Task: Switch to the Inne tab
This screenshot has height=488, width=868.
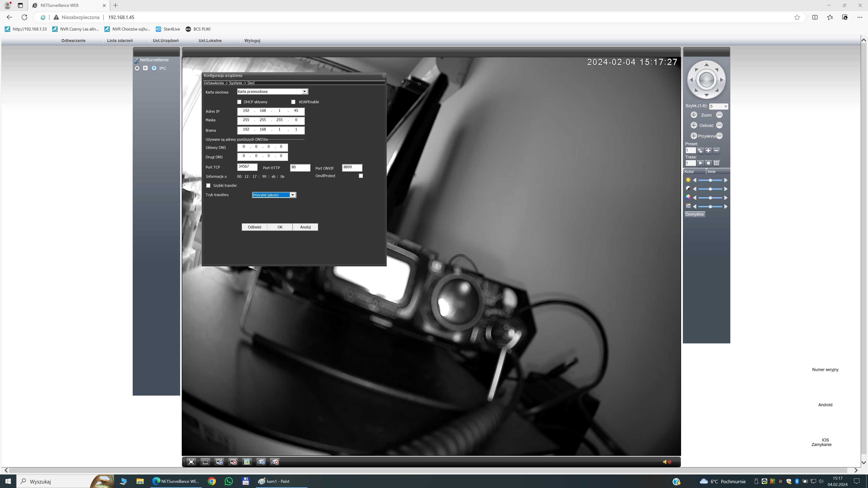Action: [x=711, y=171]
